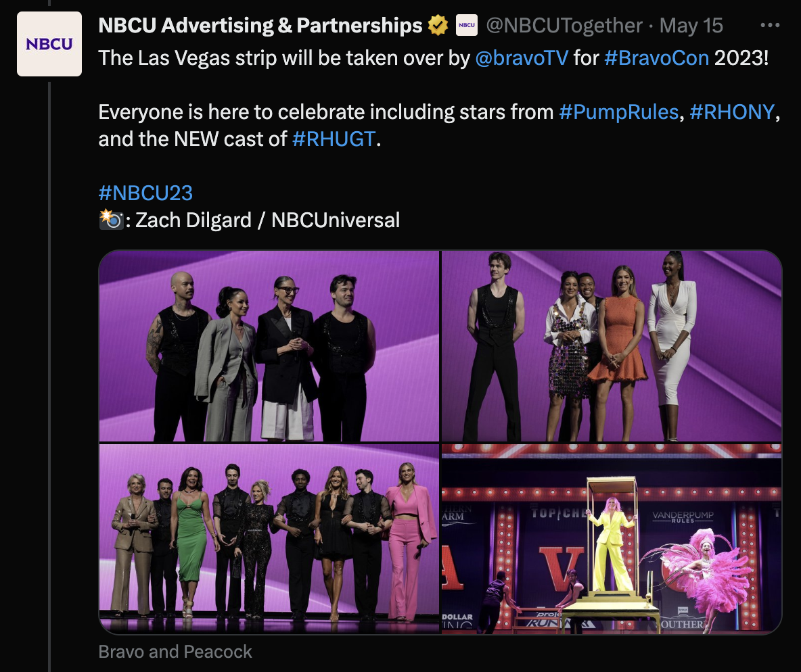Image resolution: width=801 pixels, height=672 pixels.
Task: Open the three-dot more options menu
Action: click(x=770, y=25)
